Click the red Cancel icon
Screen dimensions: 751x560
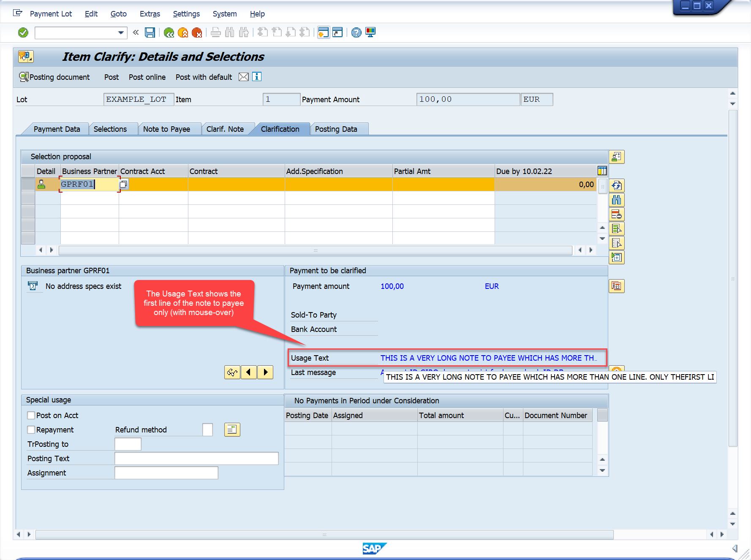click(197, 33)
